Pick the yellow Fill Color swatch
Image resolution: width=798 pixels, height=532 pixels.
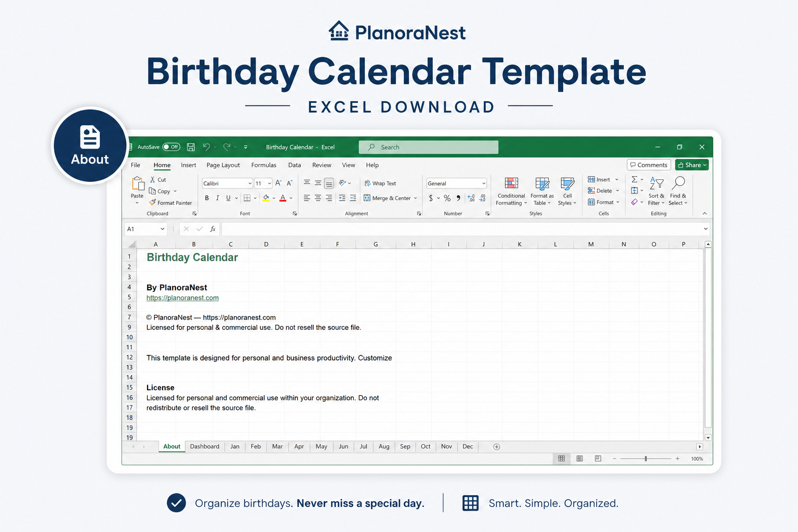pyautogui.click(x=266, y=198)
